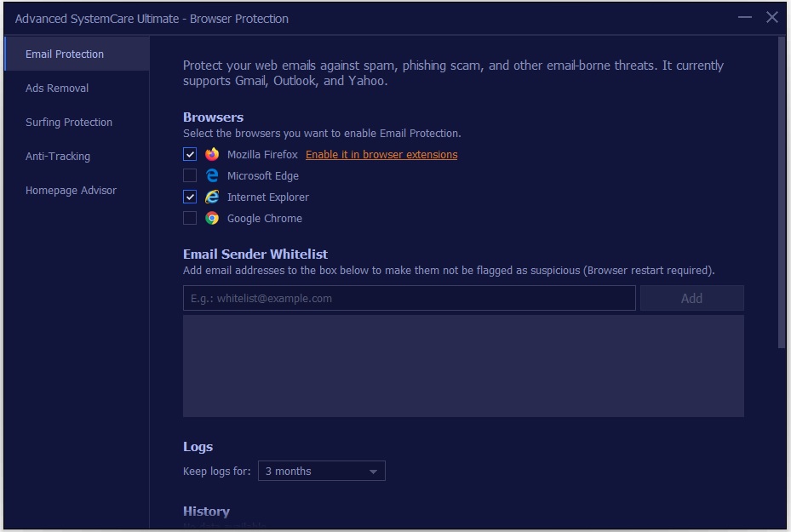Focus the whitelist email address input field
Image resolution: width=791 pixels, height=532 pixels.
point(409,298)
